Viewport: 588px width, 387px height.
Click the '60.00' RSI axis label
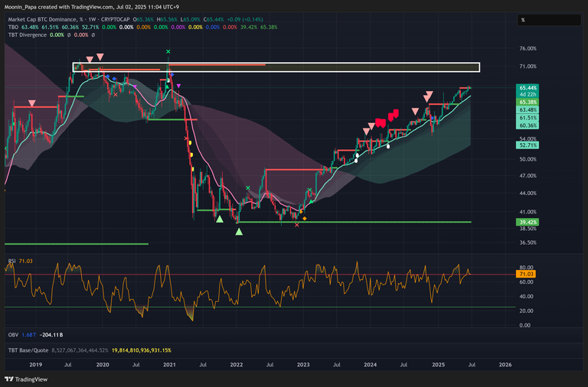pos(526,281)
